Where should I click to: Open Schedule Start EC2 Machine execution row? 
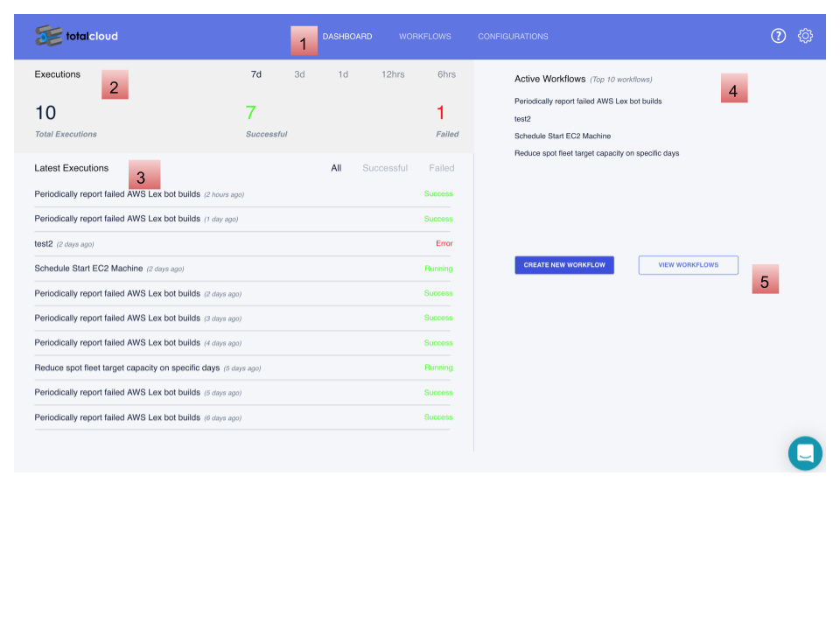pos(242,269)
